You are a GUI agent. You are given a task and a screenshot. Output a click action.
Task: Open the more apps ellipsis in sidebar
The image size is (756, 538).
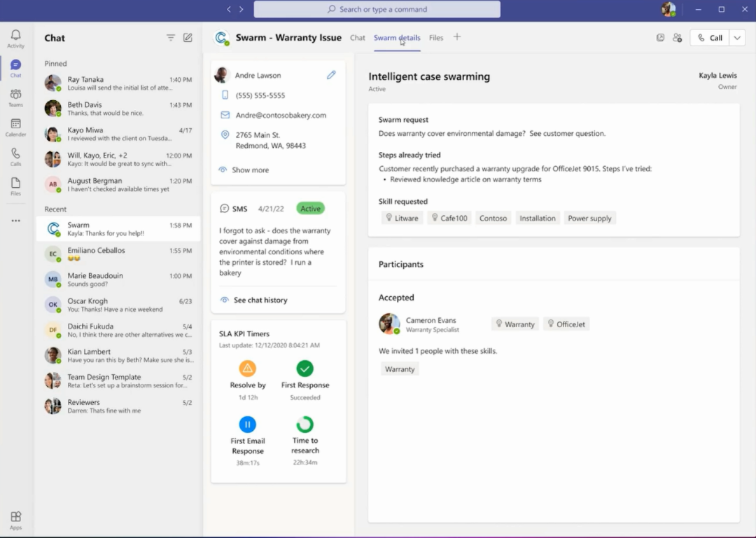tap(15, 221)
